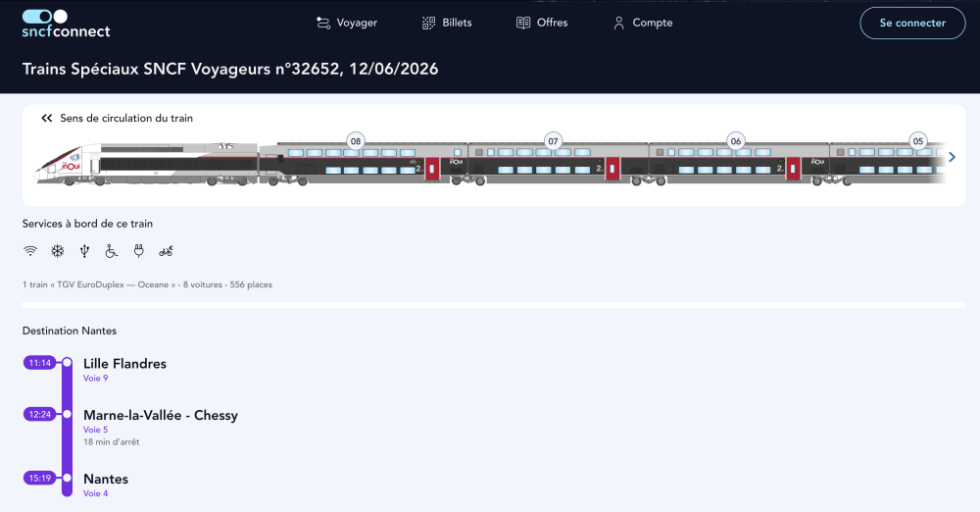Click the Billets QR code icon
This screenshot has width=980, height=512.
pos(429,24)
